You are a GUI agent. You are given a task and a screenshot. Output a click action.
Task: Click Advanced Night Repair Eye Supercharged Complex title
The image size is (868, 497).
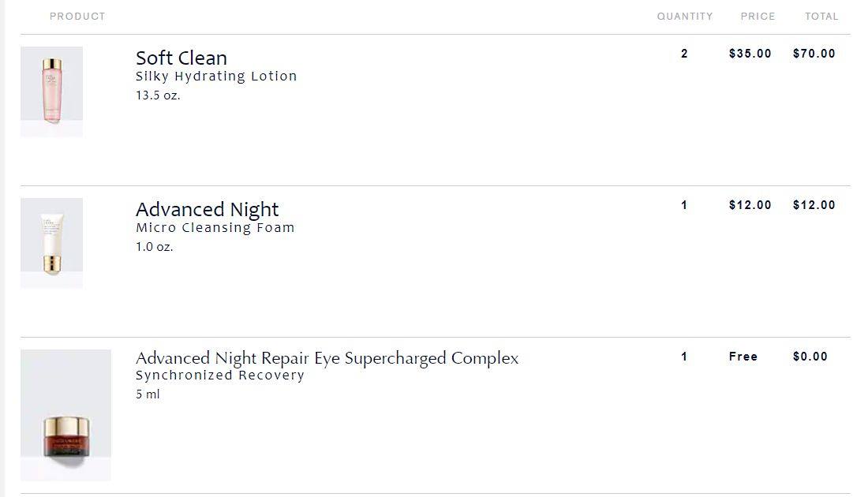327,358
